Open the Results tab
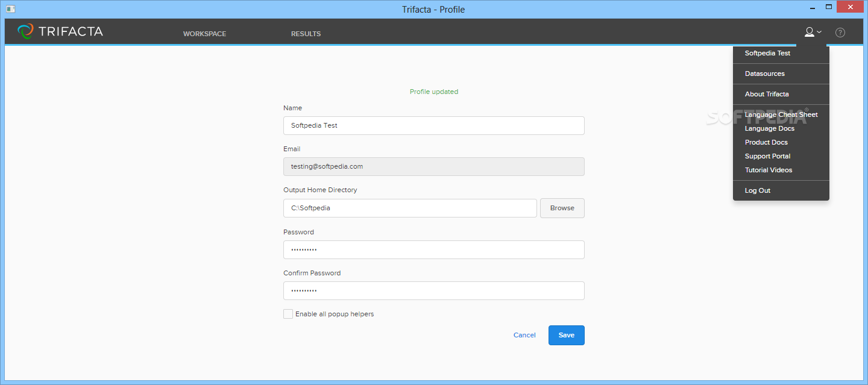This screenshot has width=868, height=385. 306,34
